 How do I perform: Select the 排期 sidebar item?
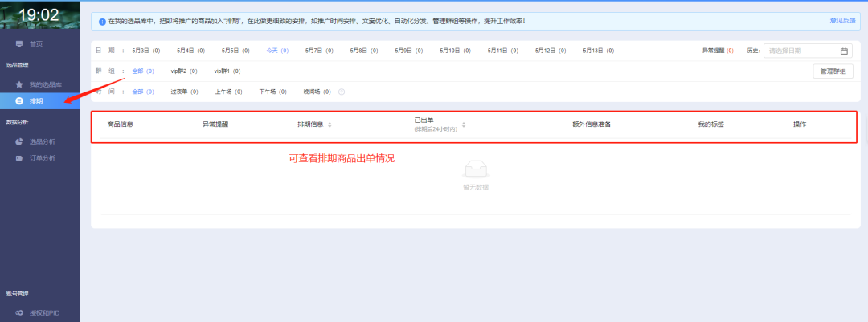pyautogui.click(x=40, y=100)
